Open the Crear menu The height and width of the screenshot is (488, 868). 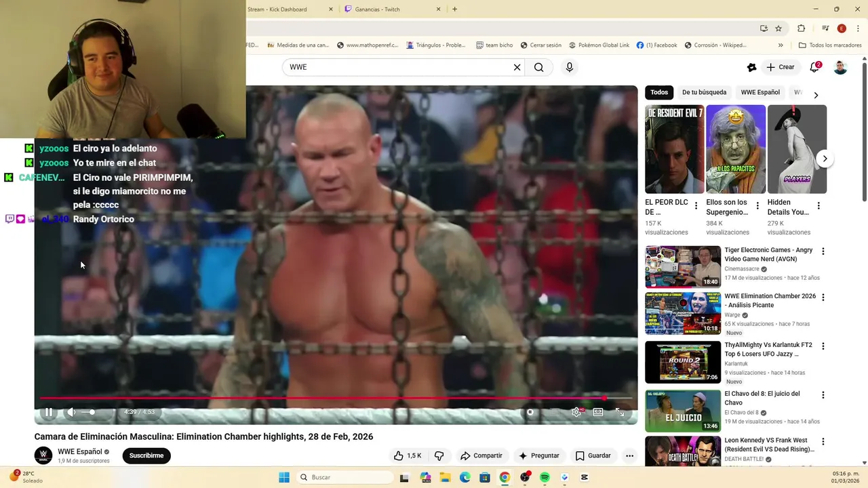point(780,67)
